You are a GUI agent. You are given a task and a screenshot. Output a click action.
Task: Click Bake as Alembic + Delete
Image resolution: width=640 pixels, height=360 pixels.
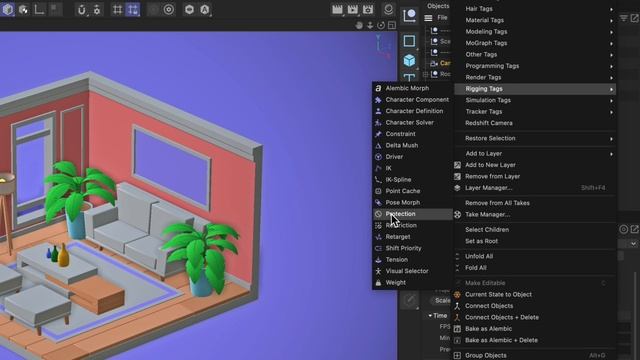(535, 340)
